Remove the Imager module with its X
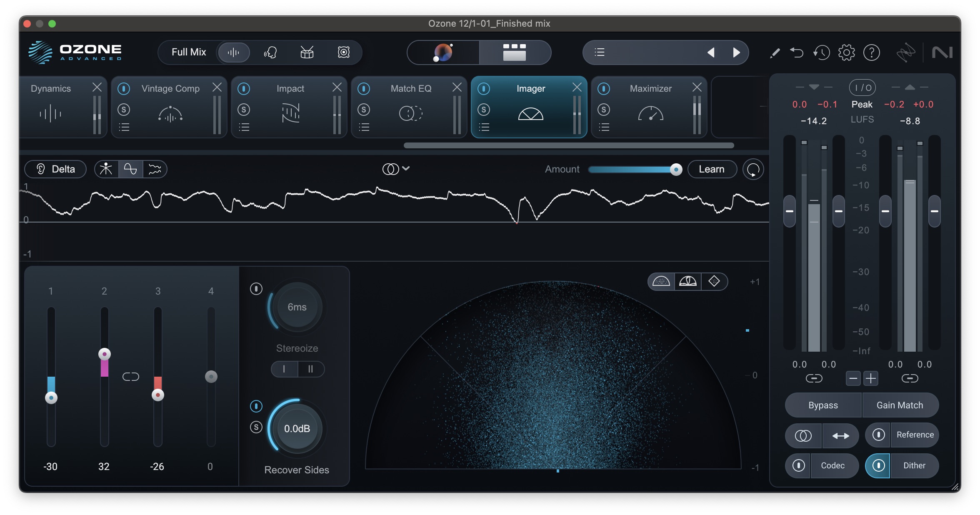Image resolution: width=980 pixels, height=515 pixels. 577,87
